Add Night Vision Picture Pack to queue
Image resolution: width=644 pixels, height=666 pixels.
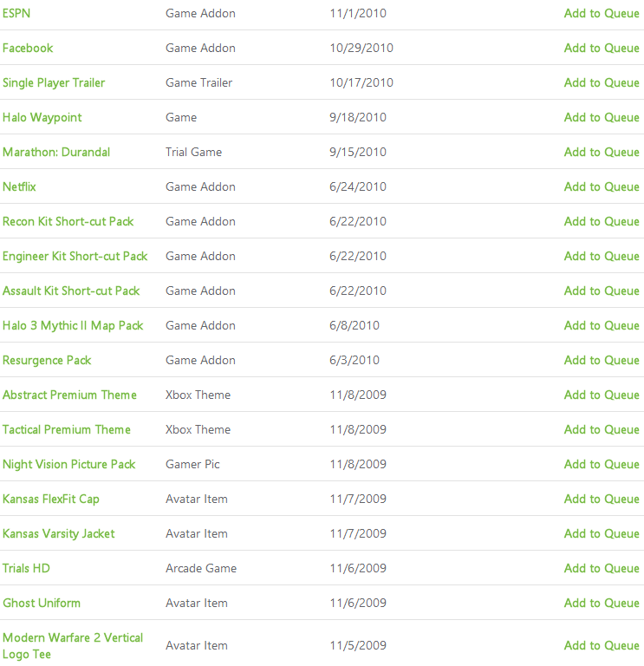(602, 465)
